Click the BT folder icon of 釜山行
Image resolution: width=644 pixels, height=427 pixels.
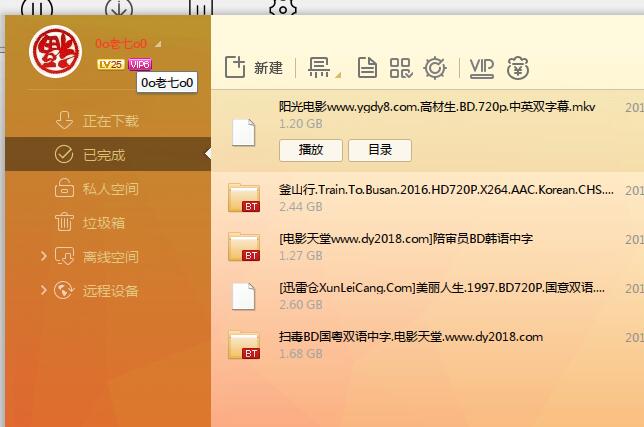point(244,198)
